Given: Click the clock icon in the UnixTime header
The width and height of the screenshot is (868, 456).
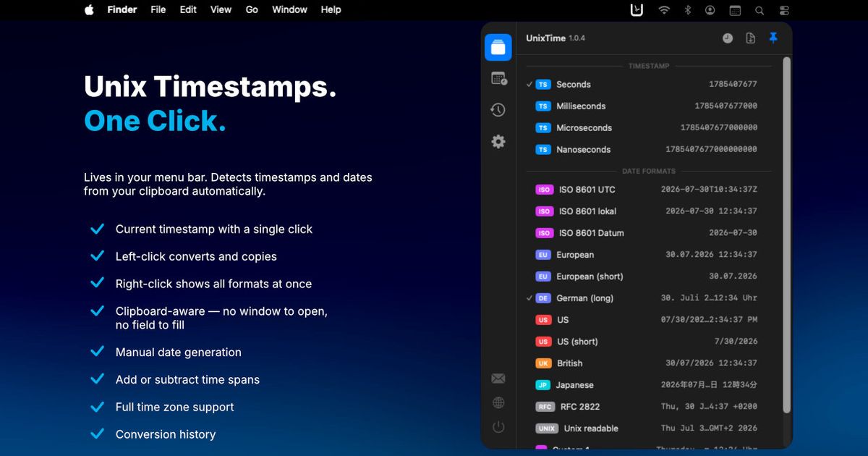Looking at the screenshot, I should pyautogui.click(x=728, y=38).
